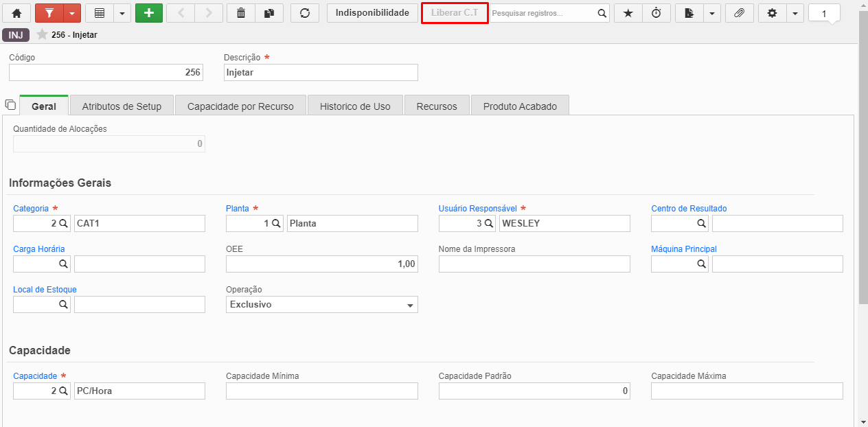Screen dimensions: 868x427
Task: Go to the home icon
Action: tap(16, 13)
